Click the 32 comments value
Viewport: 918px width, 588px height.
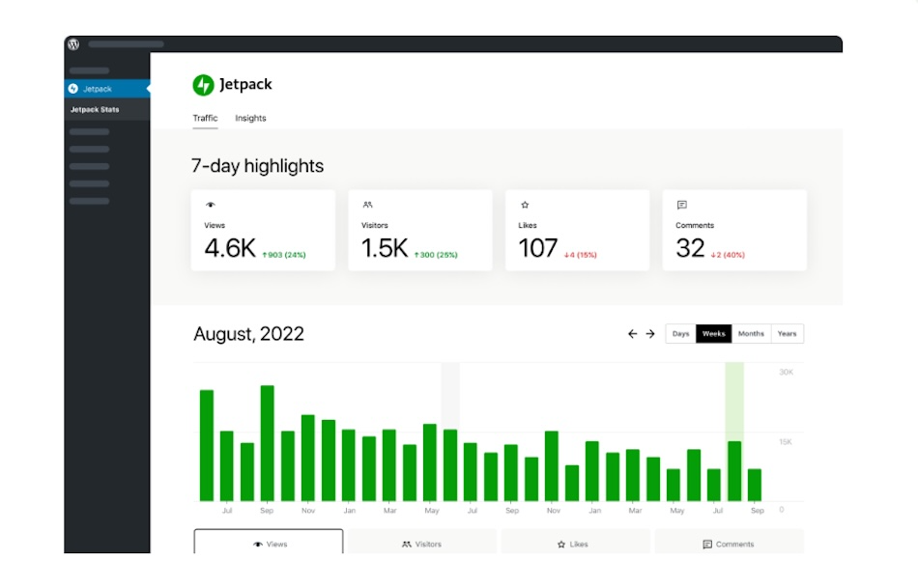point(690,248)
